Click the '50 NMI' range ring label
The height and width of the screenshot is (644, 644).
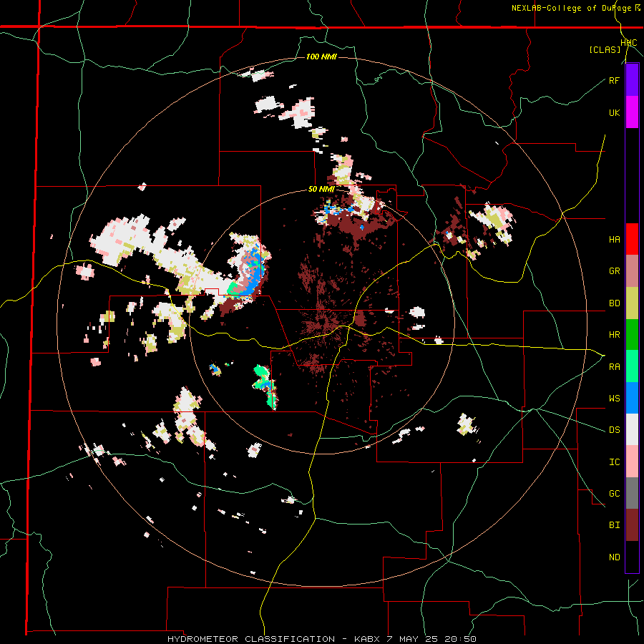coord(321,189)
